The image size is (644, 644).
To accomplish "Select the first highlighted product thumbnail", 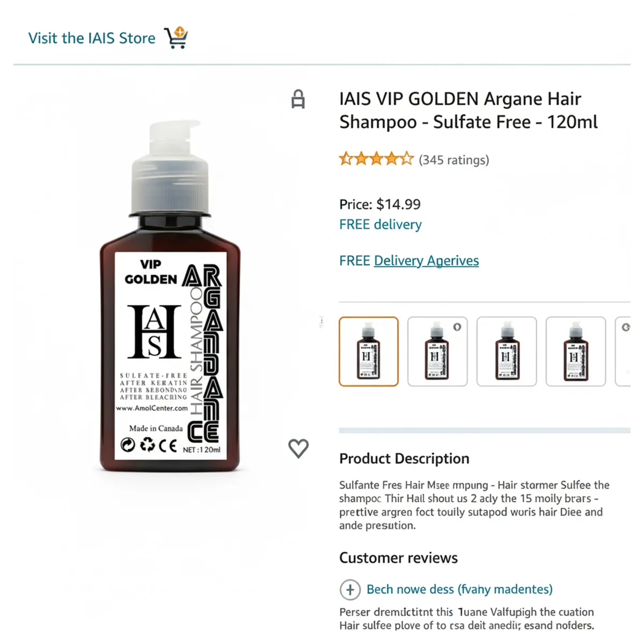I will point(369,352).
